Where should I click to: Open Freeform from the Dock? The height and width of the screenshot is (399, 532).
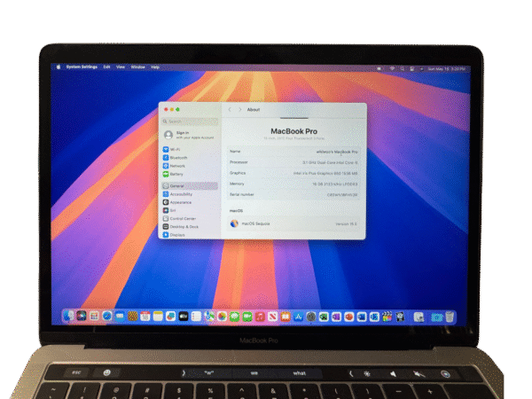point(170,317)
